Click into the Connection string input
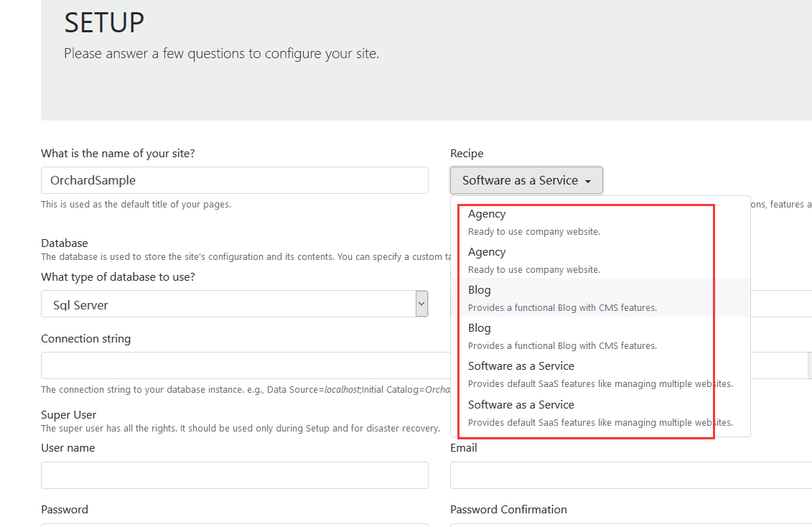 pyautogui.click(x=246, y=365)
